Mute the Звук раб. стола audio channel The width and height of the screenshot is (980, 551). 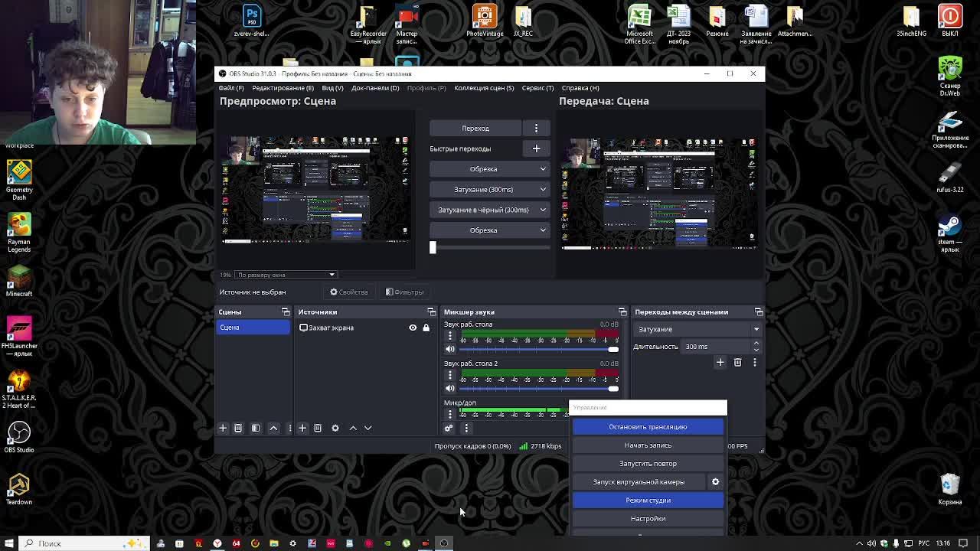tap(450, 349)
